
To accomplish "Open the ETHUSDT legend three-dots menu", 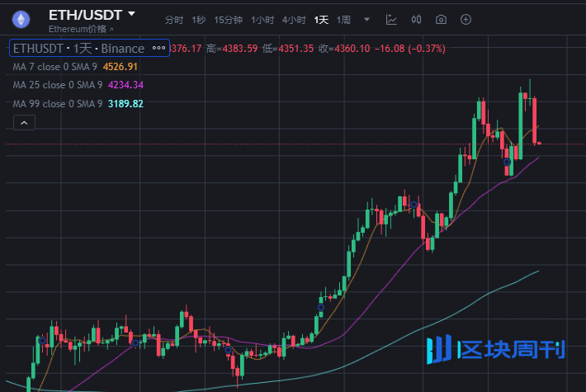I will pos(158,48).
